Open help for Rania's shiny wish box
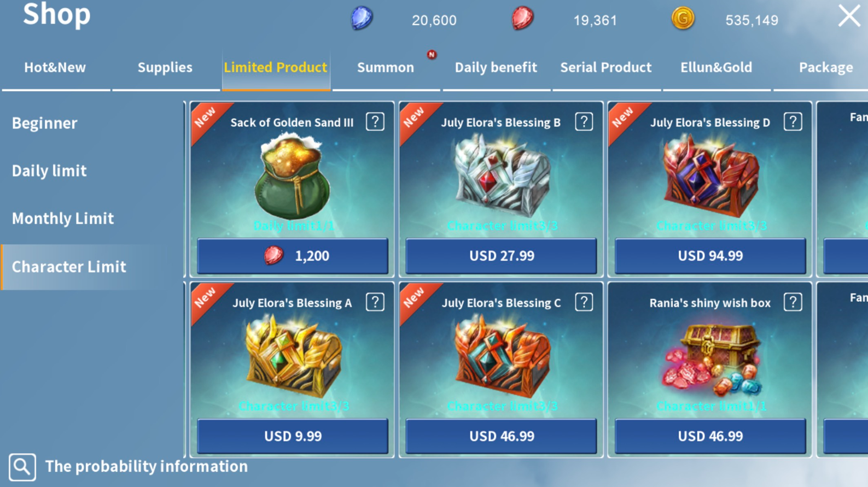Viewport: 868px width, 487px height. [793, 302]
